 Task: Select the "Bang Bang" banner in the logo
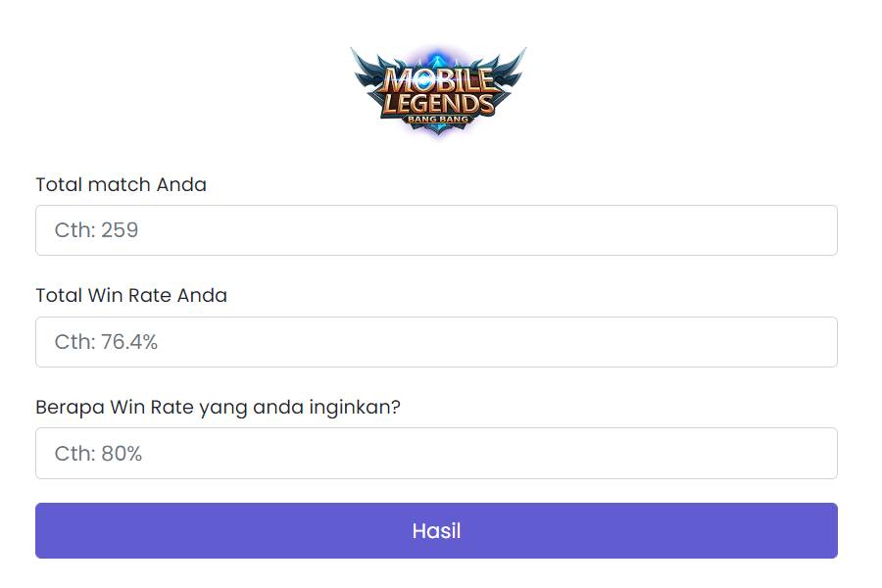click(438, 119)
